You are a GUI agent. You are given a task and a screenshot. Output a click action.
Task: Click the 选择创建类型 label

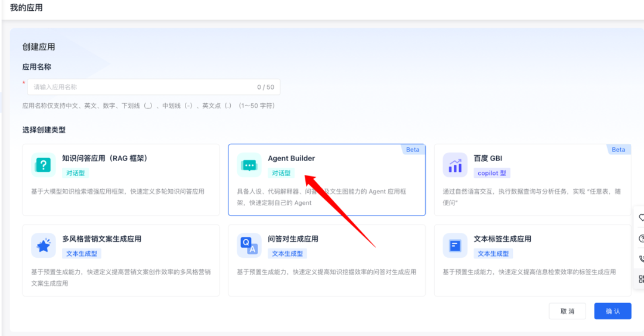tap(44, 130)
